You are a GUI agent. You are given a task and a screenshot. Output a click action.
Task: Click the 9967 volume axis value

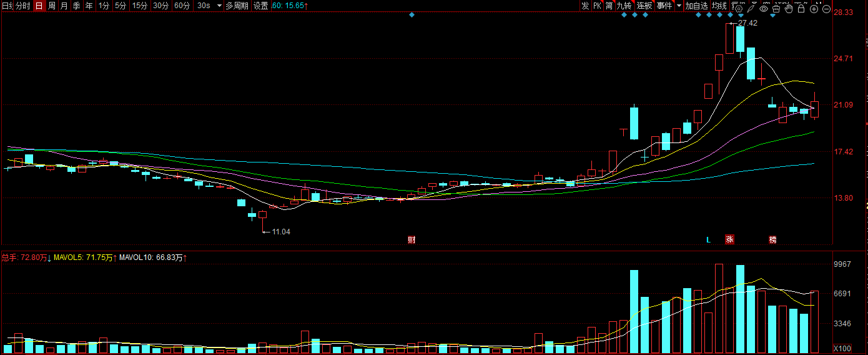[843, 264]
